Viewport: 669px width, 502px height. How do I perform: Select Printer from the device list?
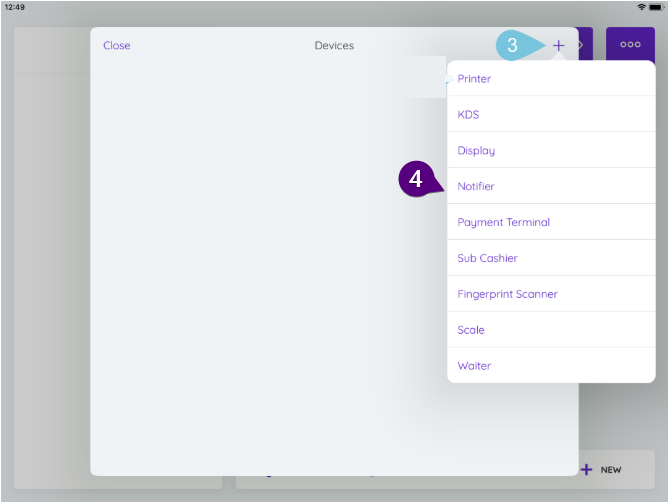pos(474,79)
